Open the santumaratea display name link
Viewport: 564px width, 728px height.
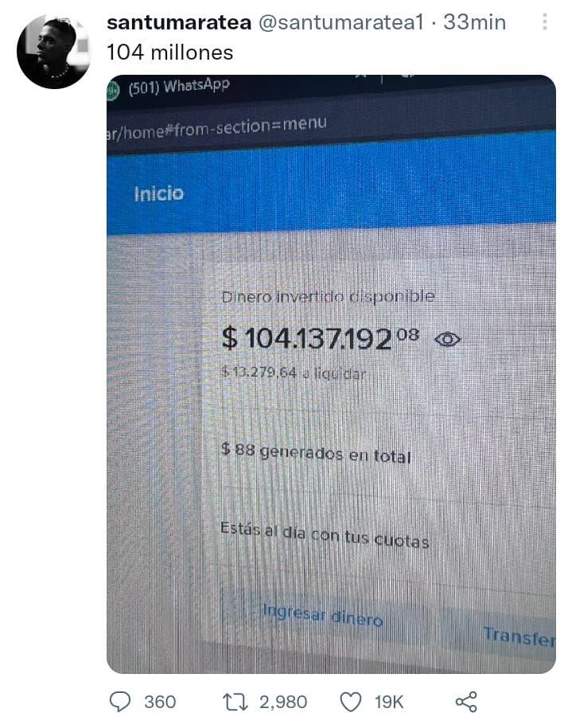click(179, 22)
